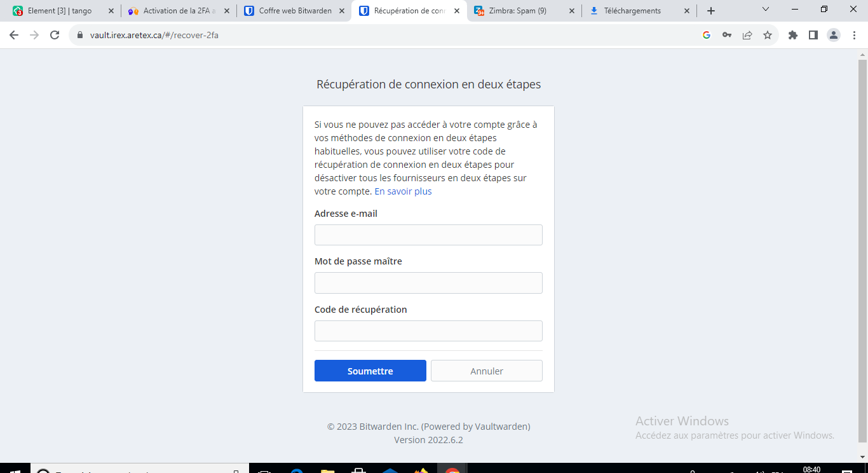Click the Récupération de connexion en deux étapes heading
868x473 pixels.
429,85
